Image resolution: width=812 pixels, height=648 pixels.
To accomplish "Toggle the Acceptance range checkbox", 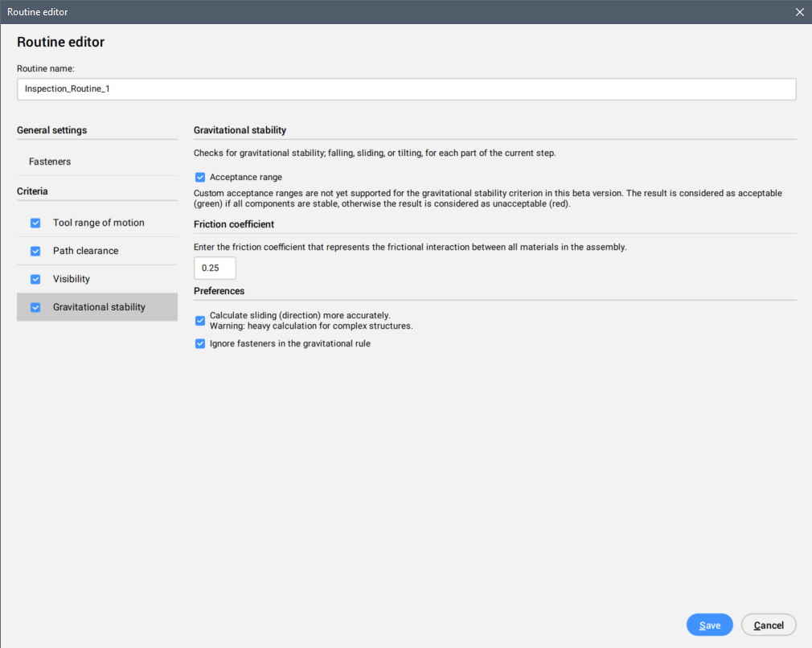I will [x=200, y=177].
